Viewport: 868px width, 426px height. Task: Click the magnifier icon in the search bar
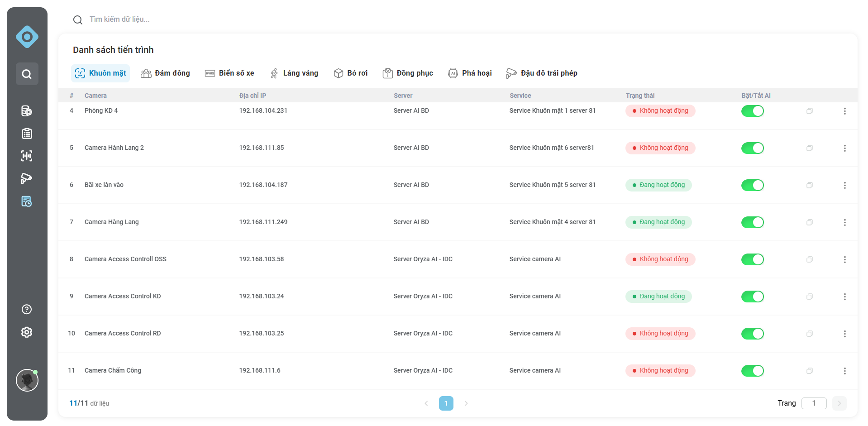coord(78,20)
